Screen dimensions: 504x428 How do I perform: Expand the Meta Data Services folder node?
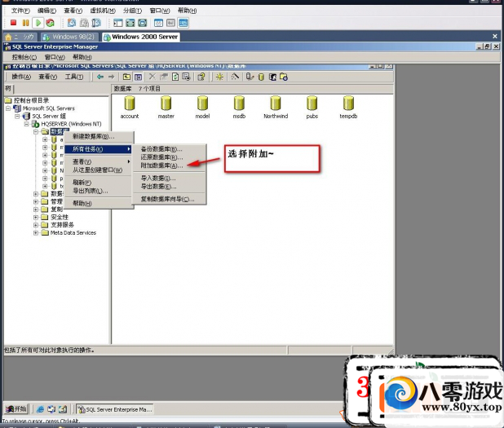[36, 232]
